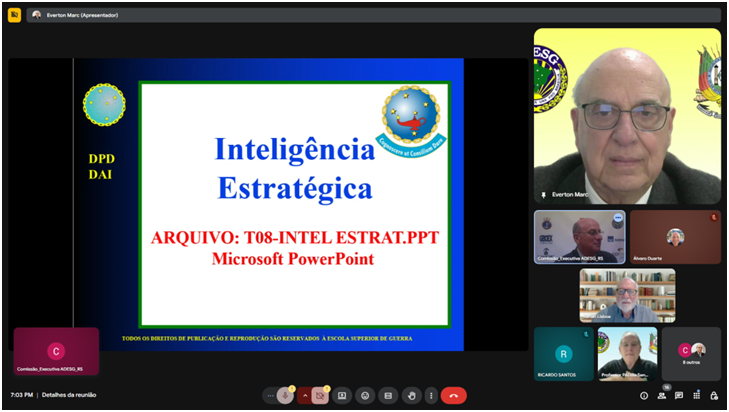
Task: Open the activities icon
Action: 697,395
